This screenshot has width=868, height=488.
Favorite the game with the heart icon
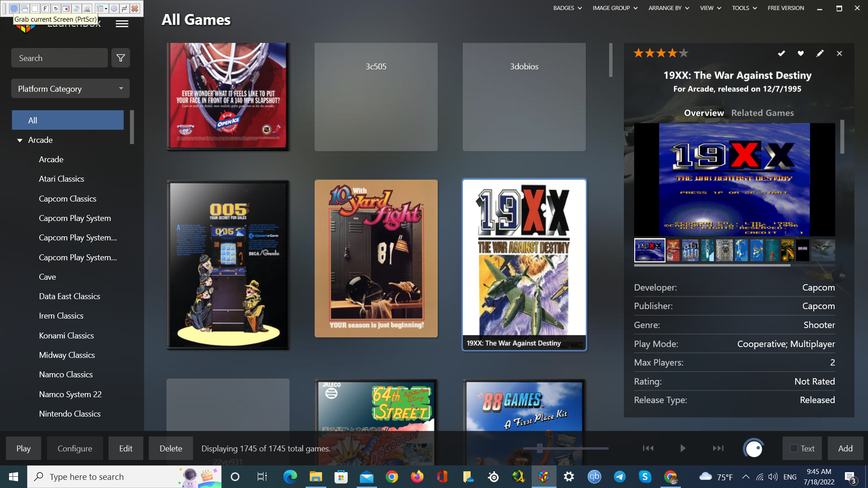click(x=801, y=53)
